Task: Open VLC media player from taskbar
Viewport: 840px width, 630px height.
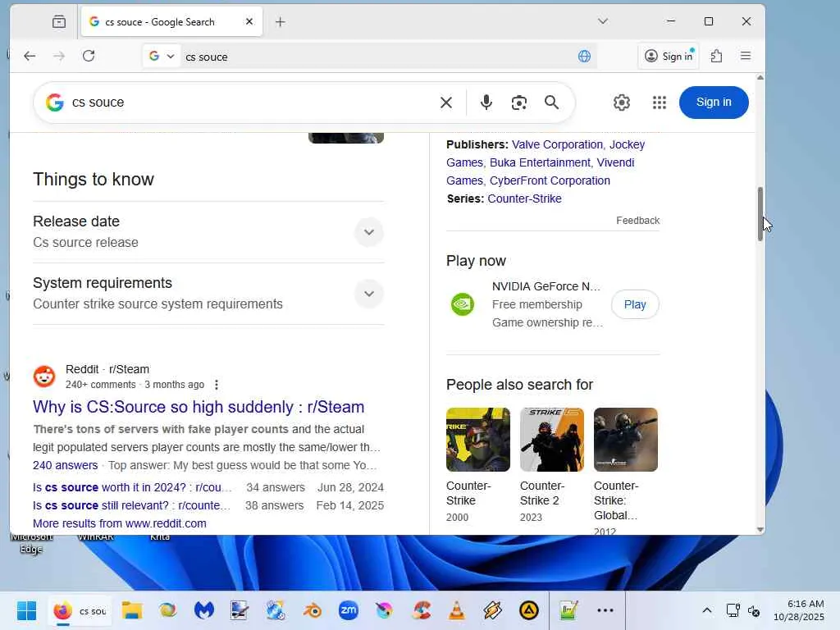Action: click(456, 610)
